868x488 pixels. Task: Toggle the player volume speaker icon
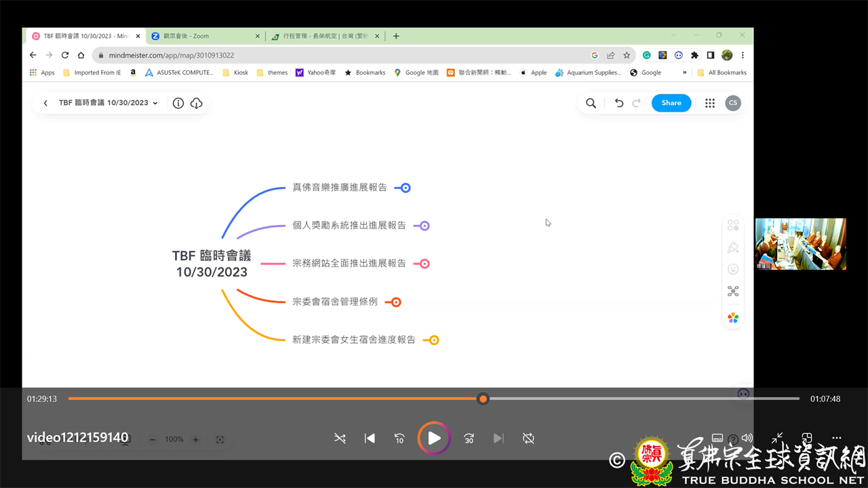pos(747,438)
